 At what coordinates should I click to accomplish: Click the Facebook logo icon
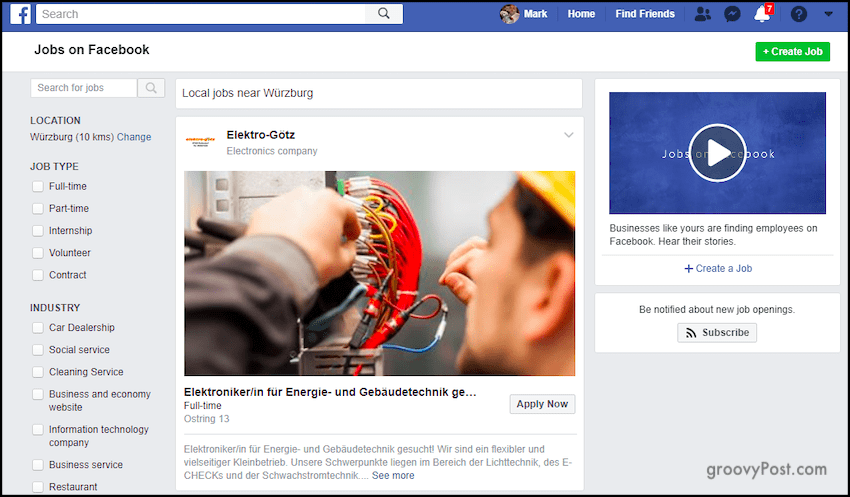point(20,14)
